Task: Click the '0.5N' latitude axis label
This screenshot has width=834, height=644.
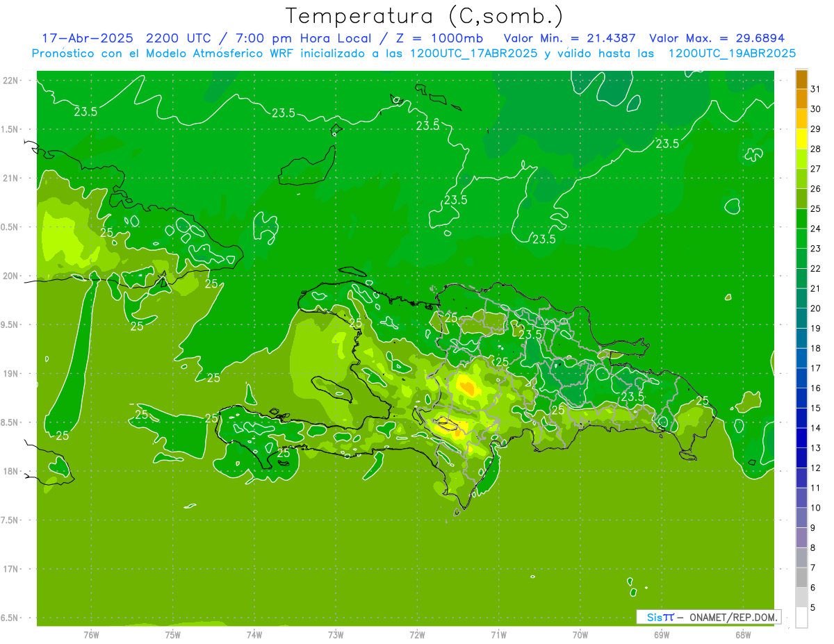Action: 11,227
